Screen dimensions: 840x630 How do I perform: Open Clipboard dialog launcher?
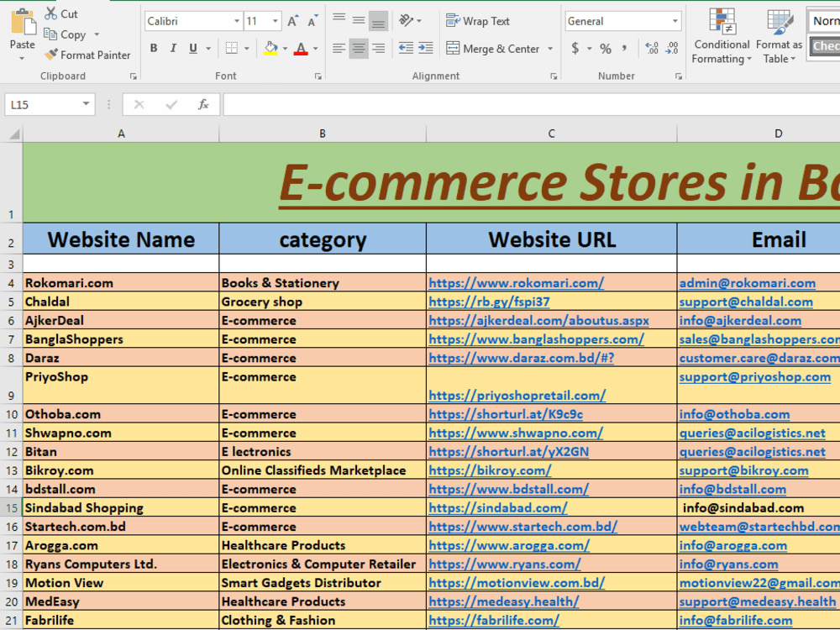[x=133, y=76]
